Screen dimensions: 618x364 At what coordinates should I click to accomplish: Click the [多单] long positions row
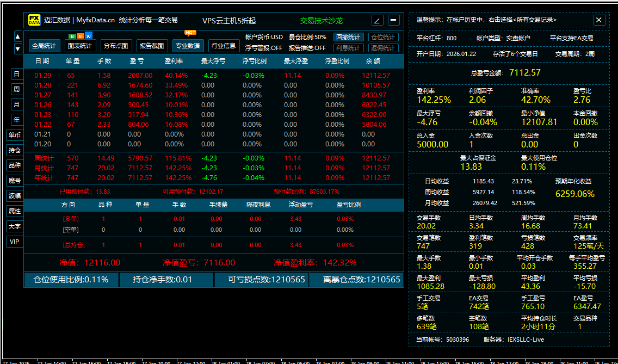point(213,219)
